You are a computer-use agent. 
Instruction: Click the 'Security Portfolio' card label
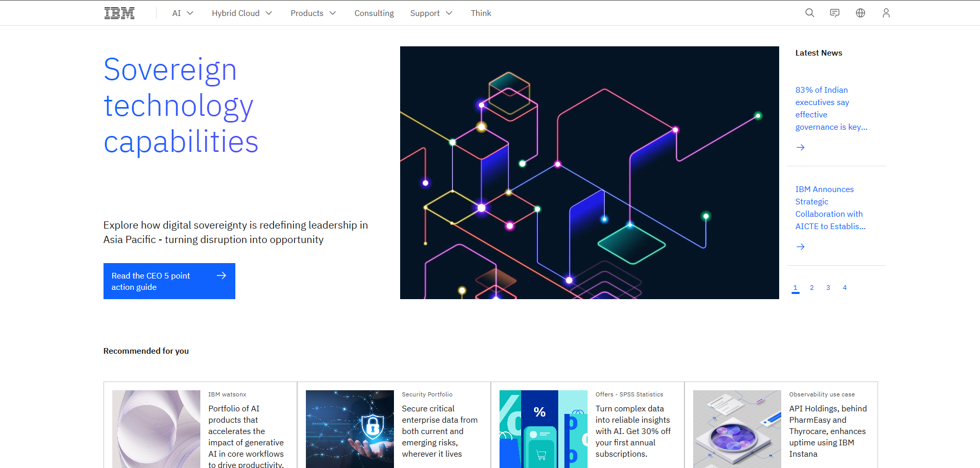[427, 394]
